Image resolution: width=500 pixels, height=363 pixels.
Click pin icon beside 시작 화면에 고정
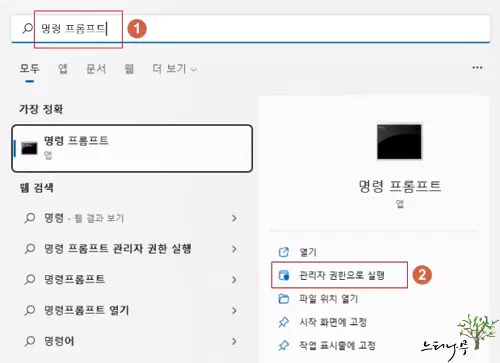284,322
